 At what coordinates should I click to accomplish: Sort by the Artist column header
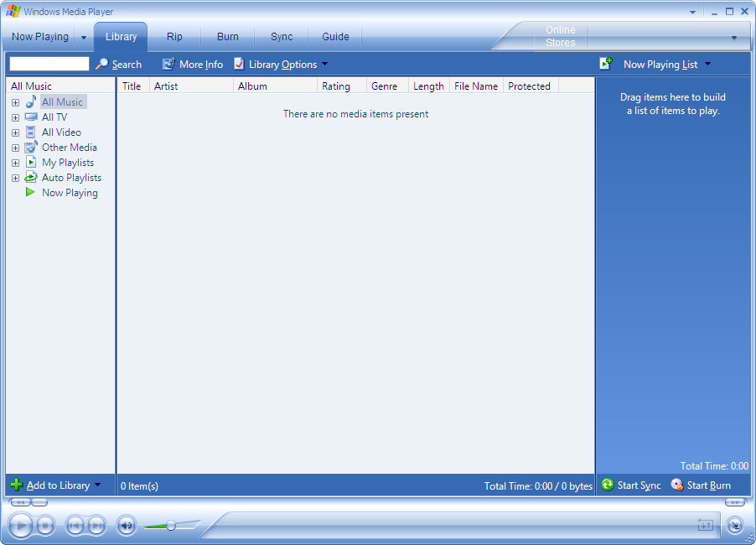(191, 86)
